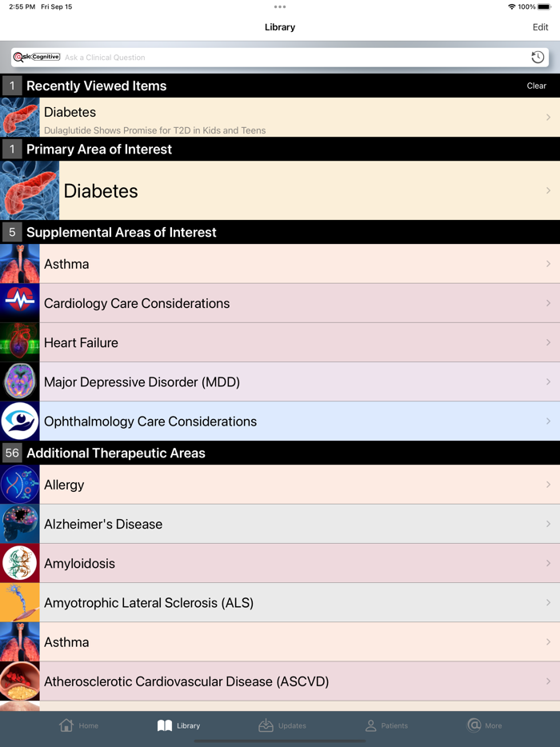Click the brain icon for Major Depressive Disorder
The width and height of the screenshot is (560, 747).
pyautogui.click(x=19, y=381)
